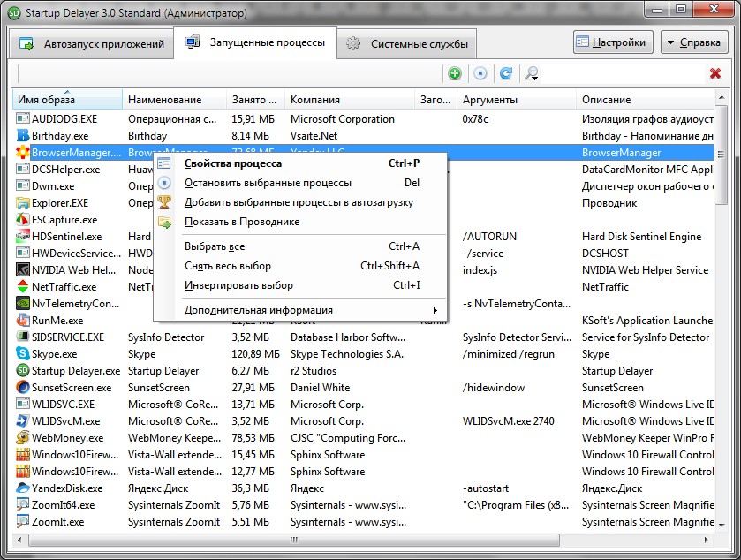
Task: Click the green add process toolbar icon
Action: [x=455, y=73]
